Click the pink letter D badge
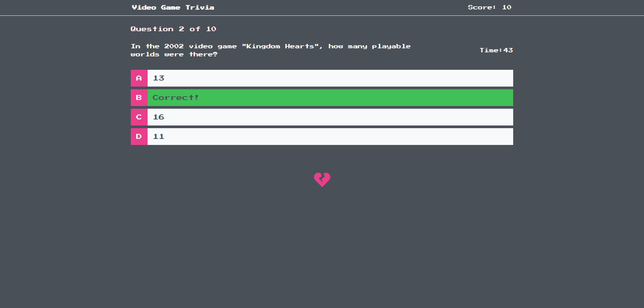This screenshot has width=644, height=308. tap(139, 136)
